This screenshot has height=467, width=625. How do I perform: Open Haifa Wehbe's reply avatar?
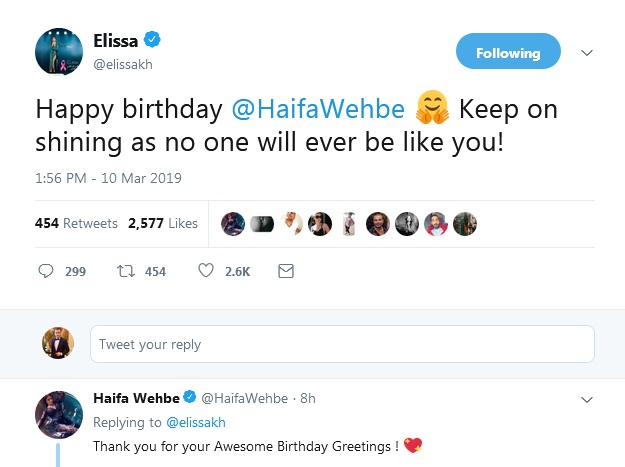(x=58, y=414)
